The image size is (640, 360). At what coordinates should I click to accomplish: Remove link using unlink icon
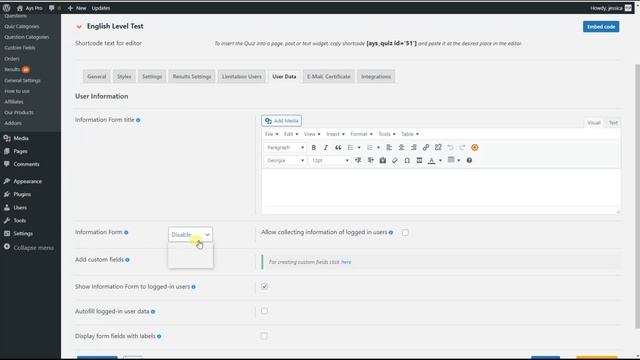pyautogui.click(x=438, y=147)
